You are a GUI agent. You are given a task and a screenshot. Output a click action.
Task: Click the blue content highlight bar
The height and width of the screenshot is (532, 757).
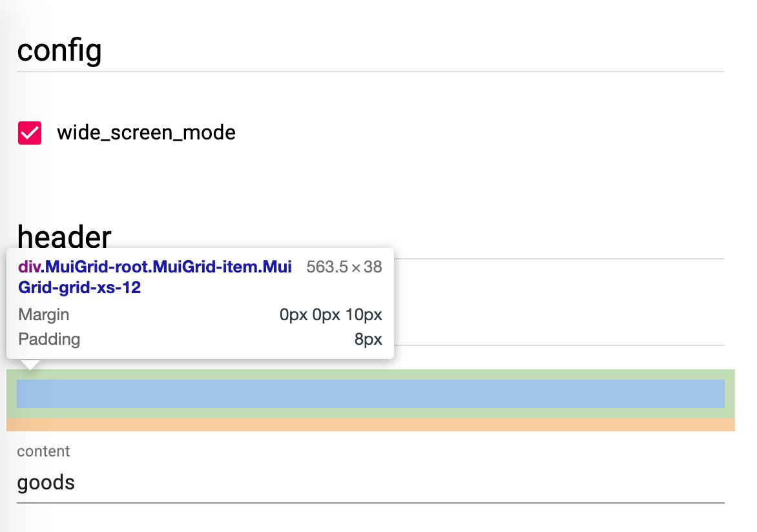371,394
